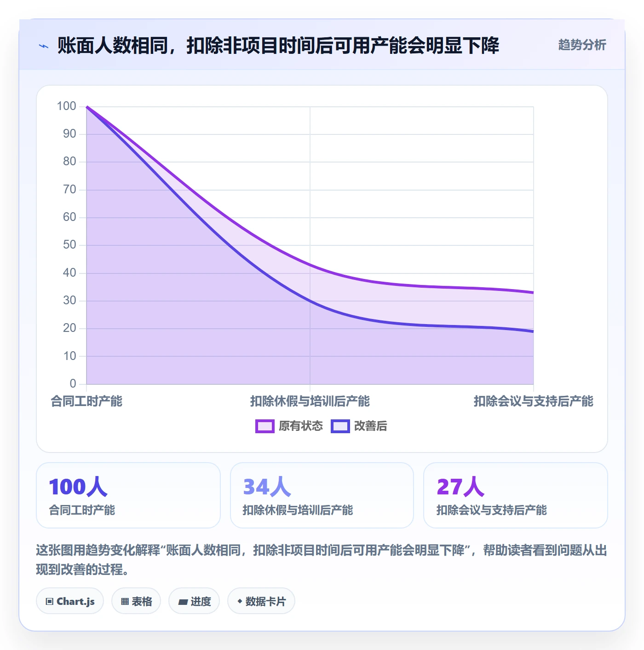Click the 原有状态 line endpoint at right
The height and width of the screenshot is (650, 644).
(x=533, y=292)
